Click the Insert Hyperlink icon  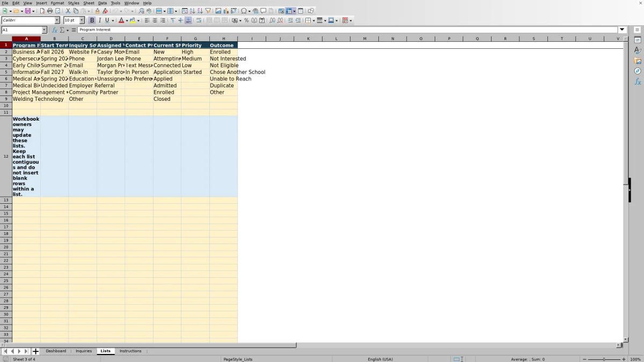[x=255, y=11]
